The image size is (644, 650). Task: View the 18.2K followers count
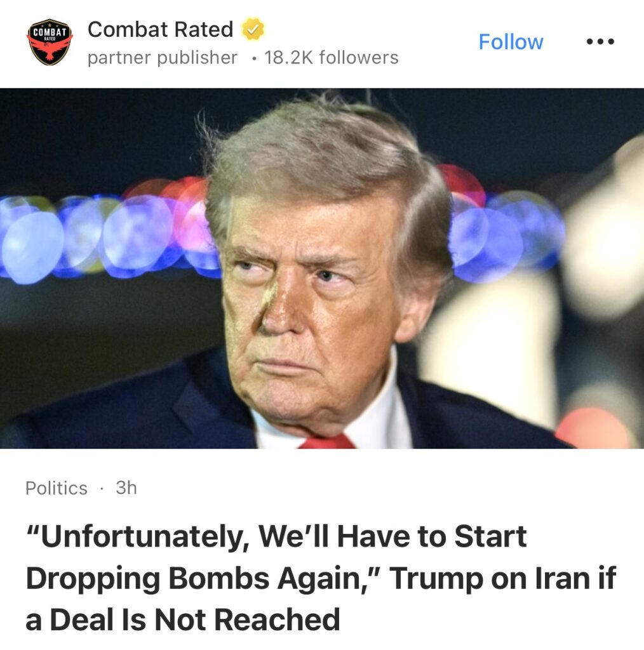332,58
